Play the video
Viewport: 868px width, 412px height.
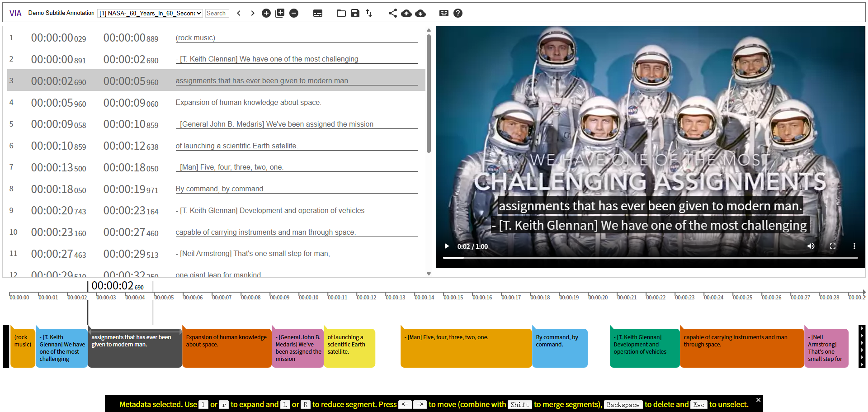pos(447,246)
